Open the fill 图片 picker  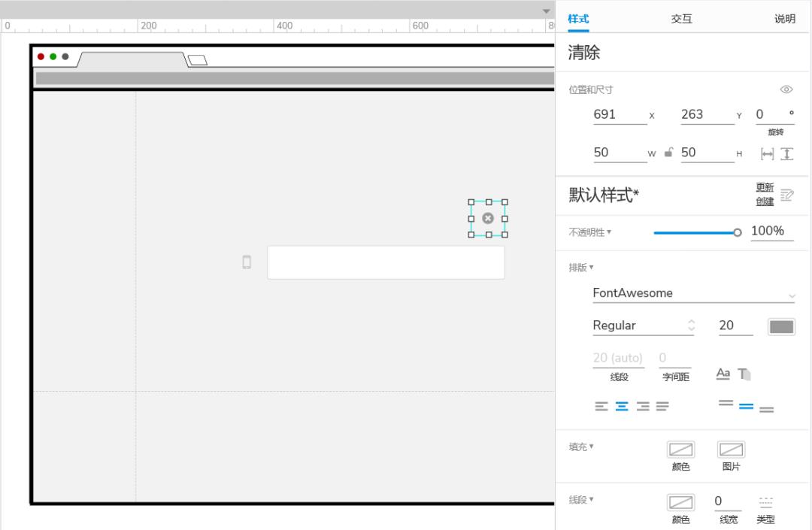[x=731, y=450]
